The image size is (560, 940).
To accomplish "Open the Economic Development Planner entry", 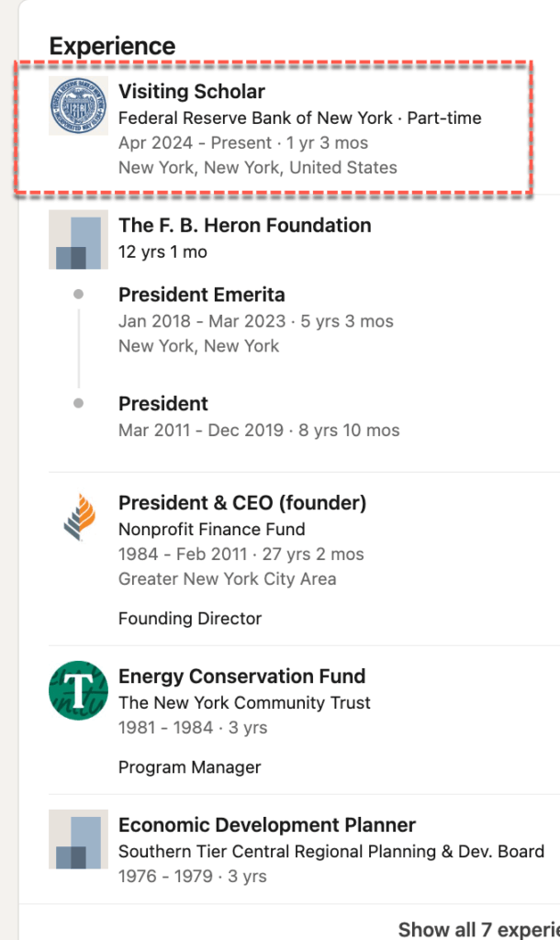I will tap(266, 825).
